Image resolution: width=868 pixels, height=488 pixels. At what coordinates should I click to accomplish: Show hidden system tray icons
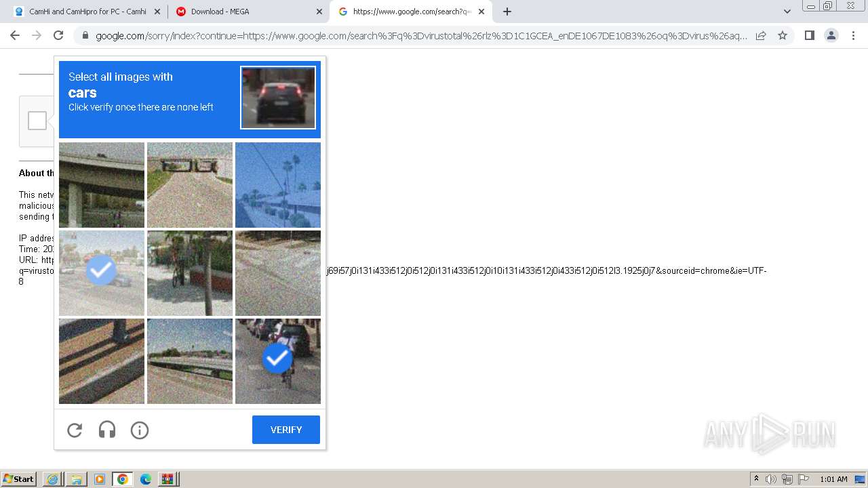[x=756, y=479]
